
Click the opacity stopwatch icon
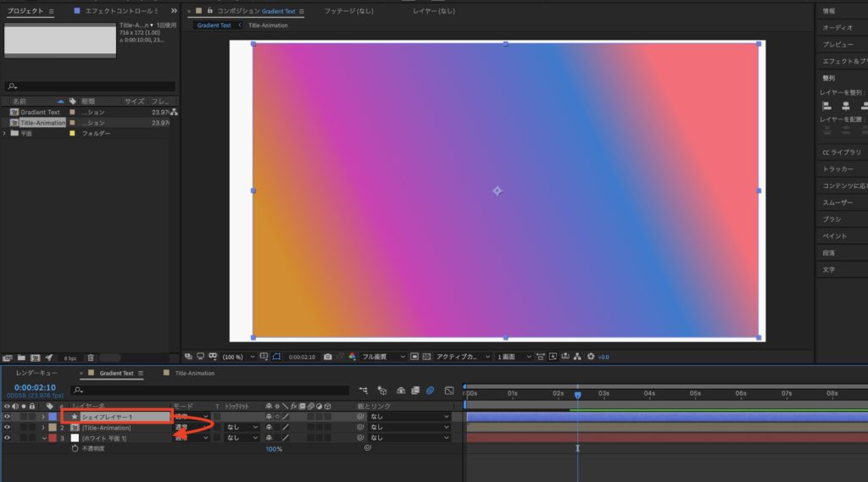(x=75, y=449)
